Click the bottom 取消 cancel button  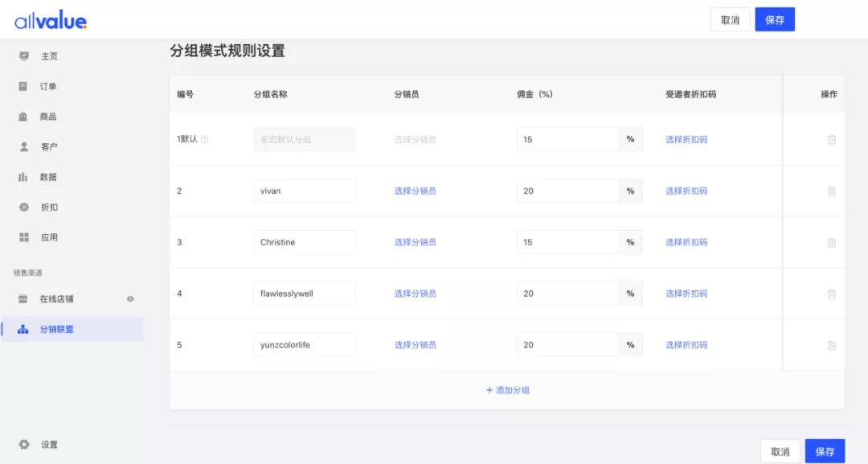pyautogui.click(x=780, y=450)
